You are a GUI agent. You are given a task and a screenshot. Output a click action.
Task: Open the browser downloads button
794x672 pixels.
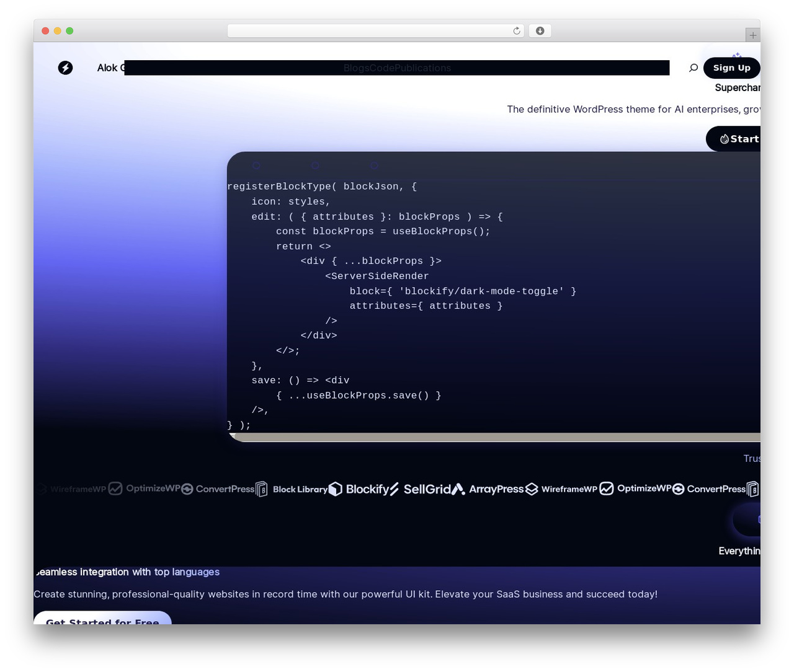click(x=540, y=31)
